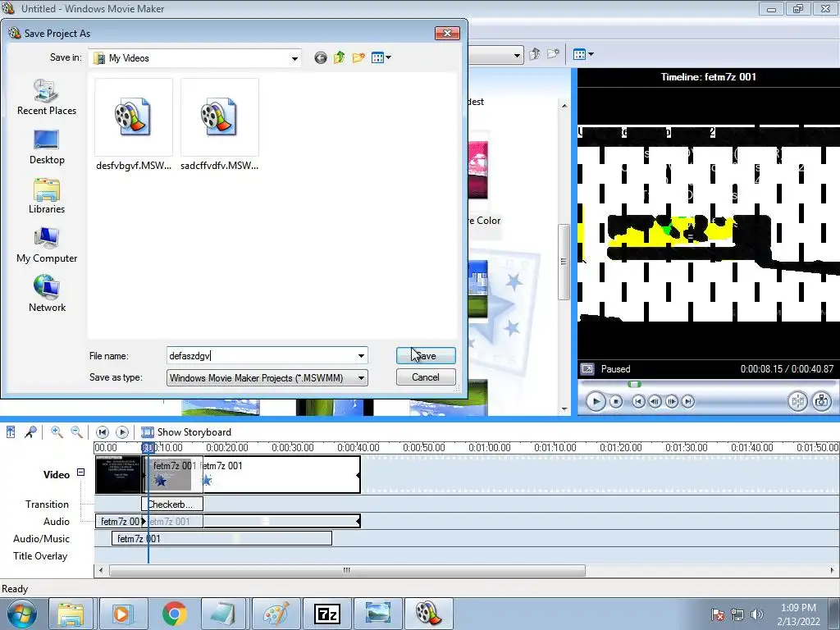Image resolution: width=840 pixels, height=630 pixels.
Task: Open the Views menu in the save dialog
Action: (381, 57)
